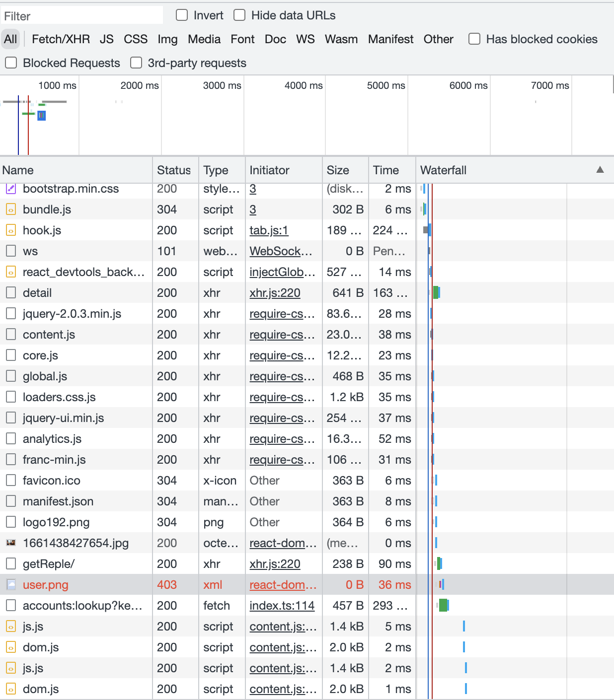Click the accounts:lookup document icon

(11, 606)
